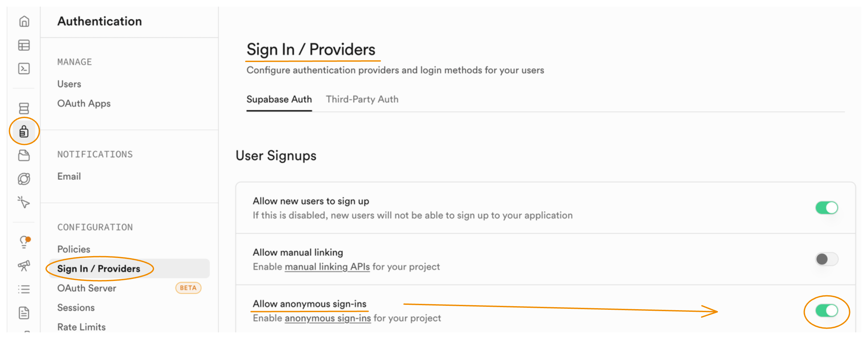
Task: Go to Users in the Manage section
Action: (69, 84)
